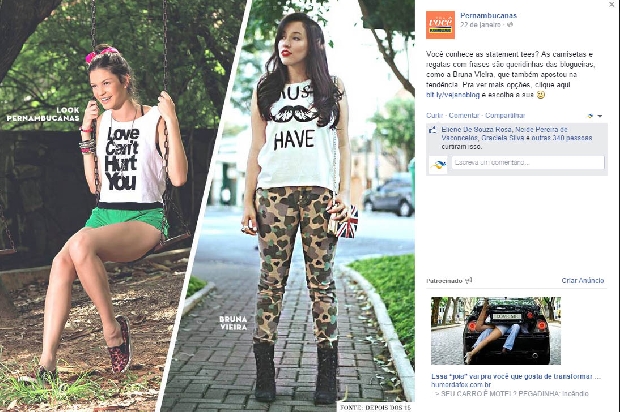Click your commenter avatar beside the comment box
The image size is (620, 412).
point(438,165)
